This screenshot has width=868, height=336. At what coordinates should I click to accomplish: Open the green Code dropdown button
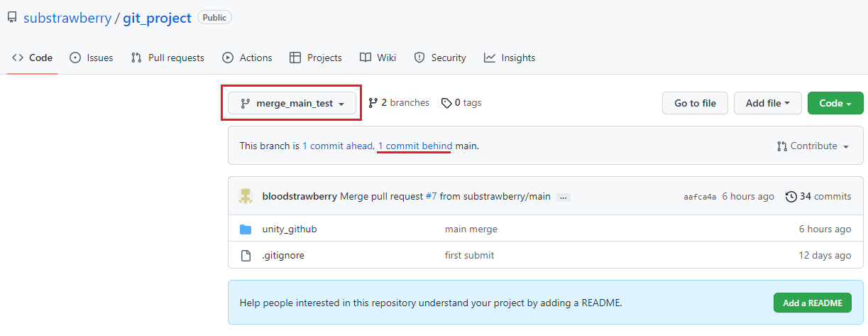click(x=835, y=103)
